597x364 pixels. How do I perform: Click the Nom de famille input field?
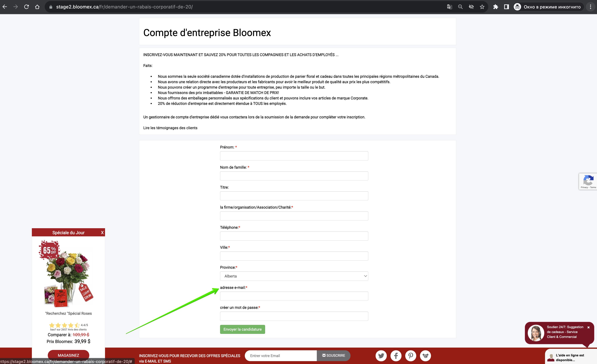pos(294,176)
